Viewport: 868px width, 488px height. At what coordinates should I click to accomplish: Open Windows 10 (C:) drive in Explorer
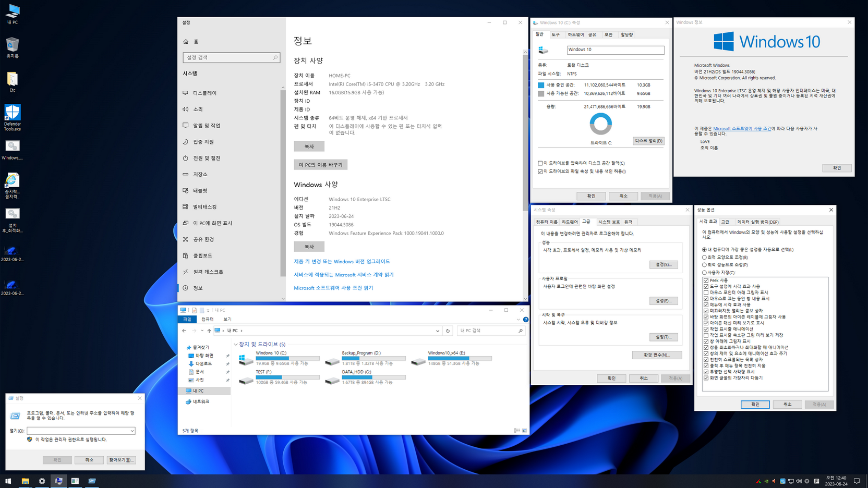coord(279,358)
